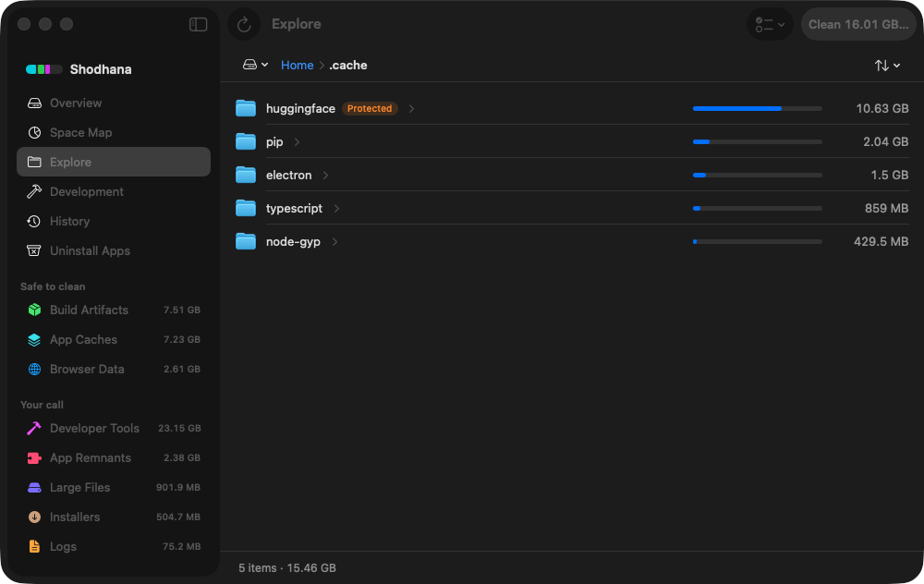Click the electron size usage bar
The image size is (924, 584).
[x=758, y=175]
